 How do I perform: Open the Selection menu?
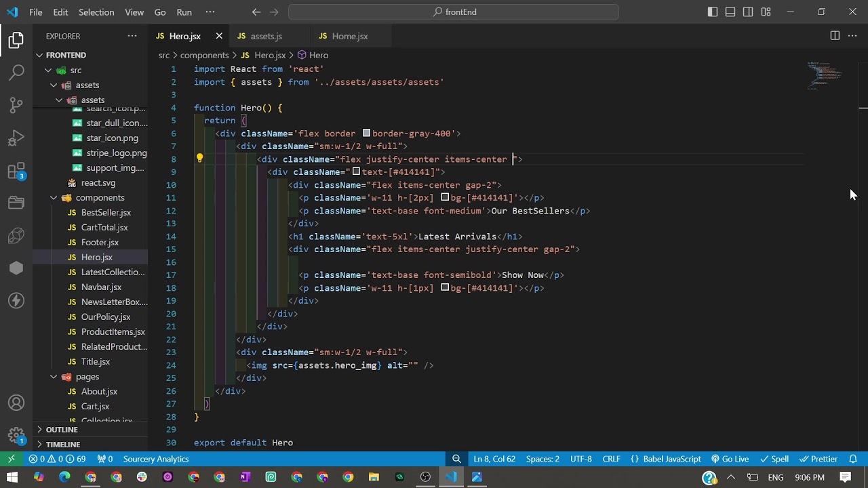(x=96, y=12)
